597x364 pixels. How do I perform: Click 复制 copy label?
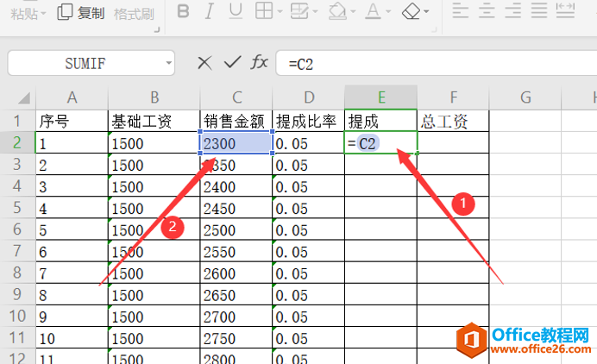[91, 13]
